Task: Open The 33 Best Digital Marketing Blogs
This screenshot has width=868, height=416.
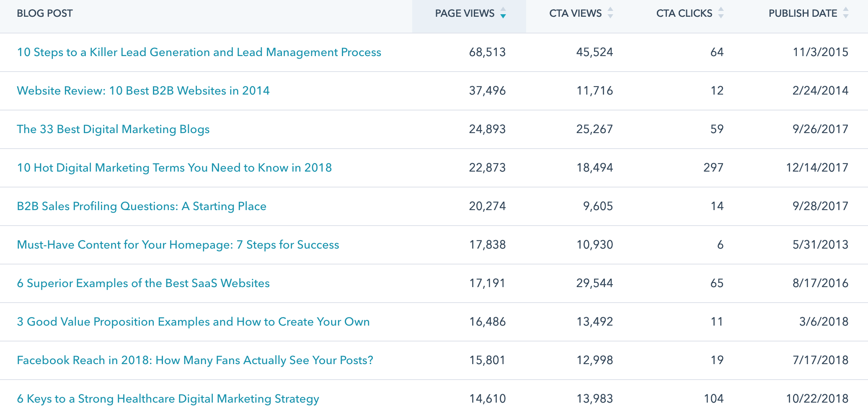Action: (113, 129)
